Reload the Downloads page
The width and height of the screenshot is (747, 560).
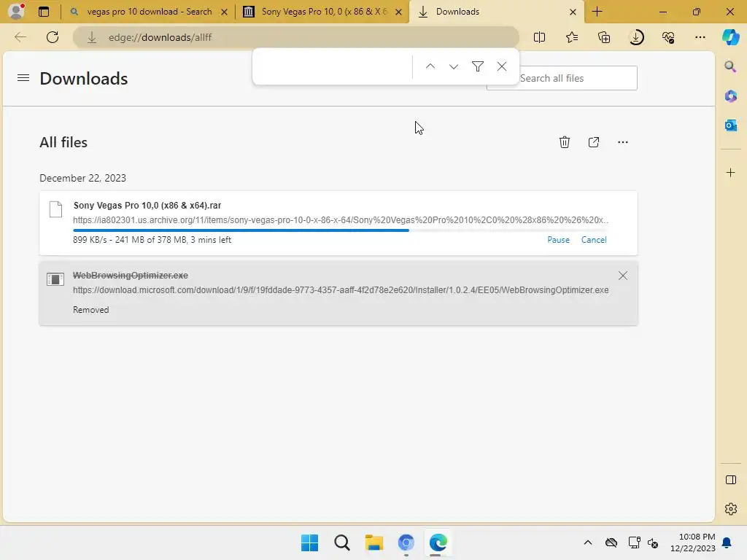[x=53, y=37]
